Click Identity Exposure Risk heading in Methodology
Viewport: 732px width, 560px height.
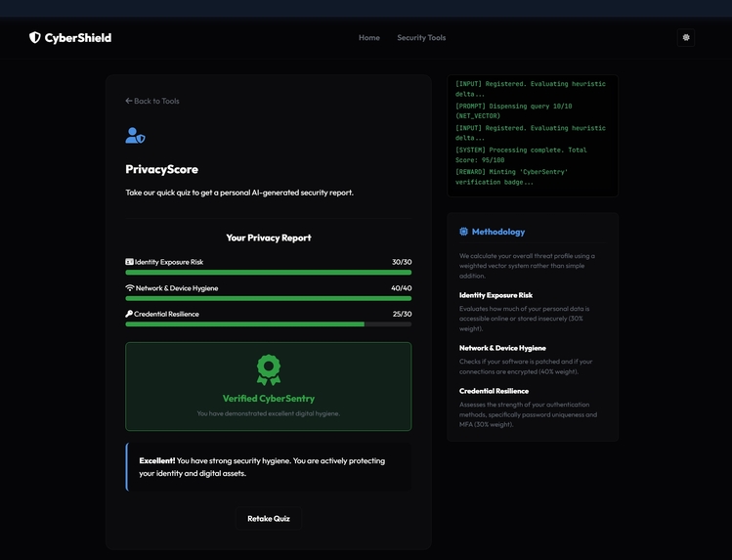coord(495,295)
